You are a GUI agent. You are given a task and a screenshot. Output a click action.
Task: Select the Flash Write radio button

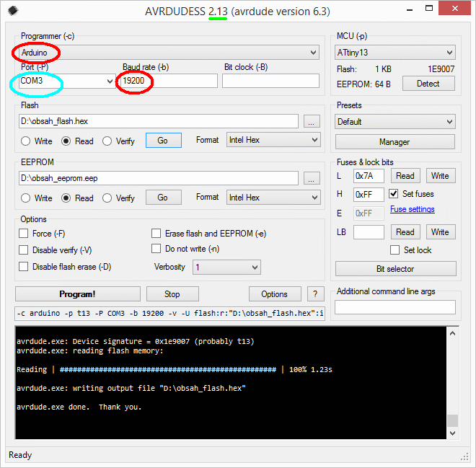[x=25, y=141]
